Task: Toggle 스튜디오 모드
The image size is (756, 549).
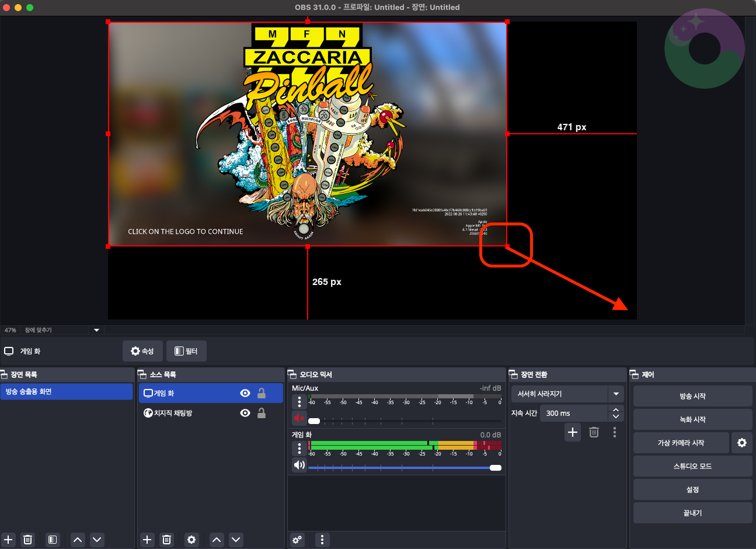Action: (x=692, y=466)
